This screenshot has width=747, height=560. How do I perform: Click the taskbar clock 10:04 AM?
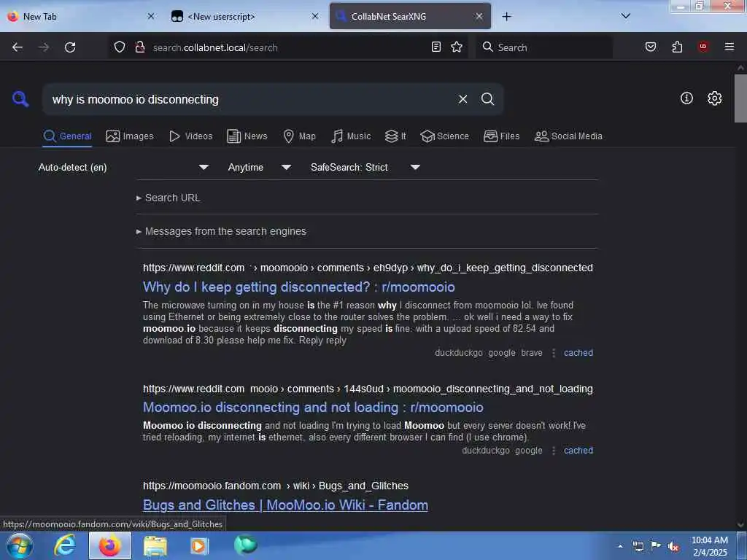(710, 546)
